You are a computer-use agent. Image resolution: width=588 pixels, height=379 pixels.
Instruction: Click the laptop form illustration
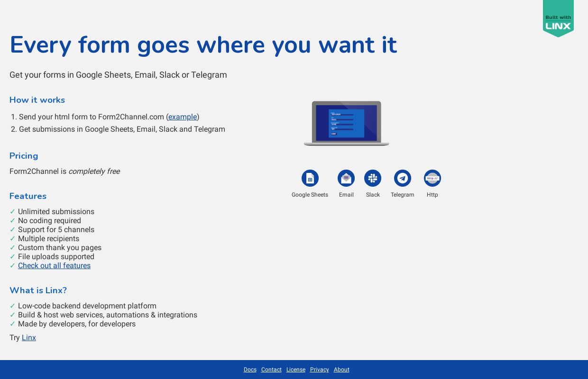[x=347, y=123]
